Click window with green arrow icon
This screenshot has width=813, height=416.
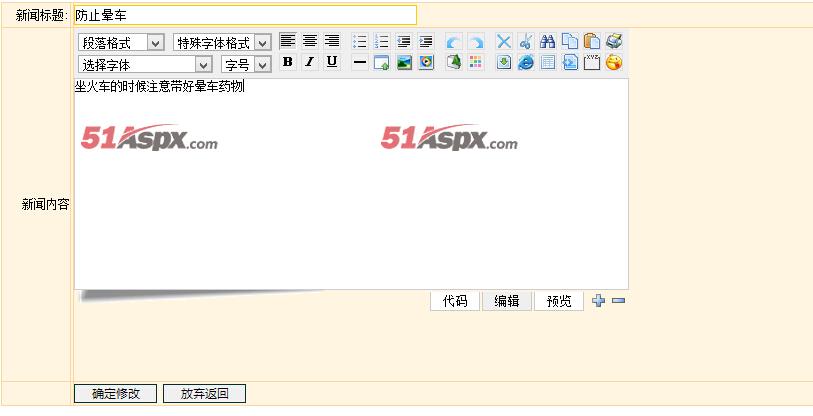tap(382, 63)
